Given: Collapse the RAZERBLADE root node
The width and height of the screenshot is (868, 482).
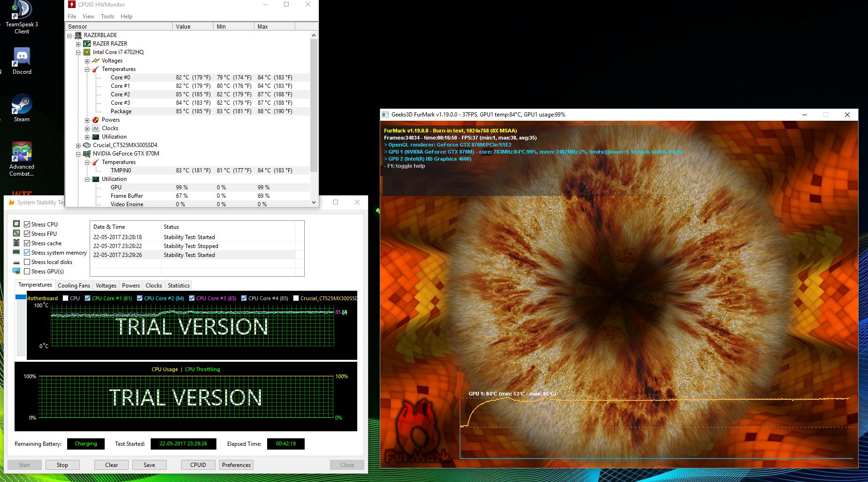Looking at the screenshot, I should [69, 36].
